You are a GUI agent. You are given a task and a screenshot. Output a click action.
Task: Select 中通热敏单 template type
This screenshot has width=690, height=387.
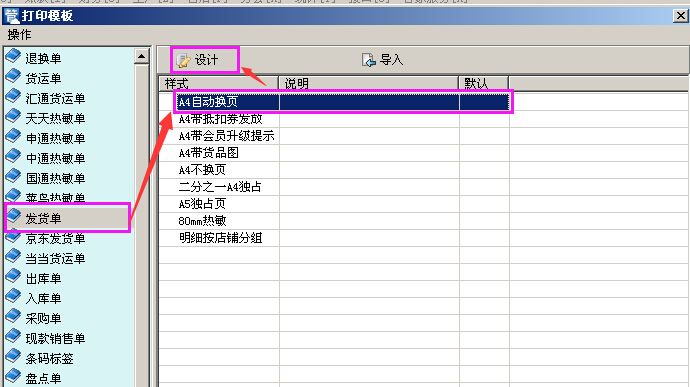pyautogui.click(x=55, y=158)
